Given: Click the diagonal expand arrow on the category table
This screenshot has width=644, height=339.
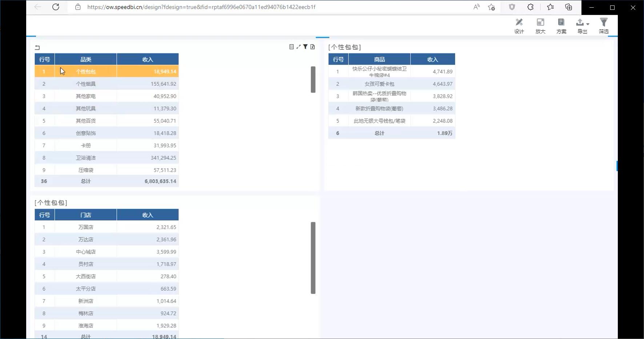Looking at the screenshot, I should (298, 47).
